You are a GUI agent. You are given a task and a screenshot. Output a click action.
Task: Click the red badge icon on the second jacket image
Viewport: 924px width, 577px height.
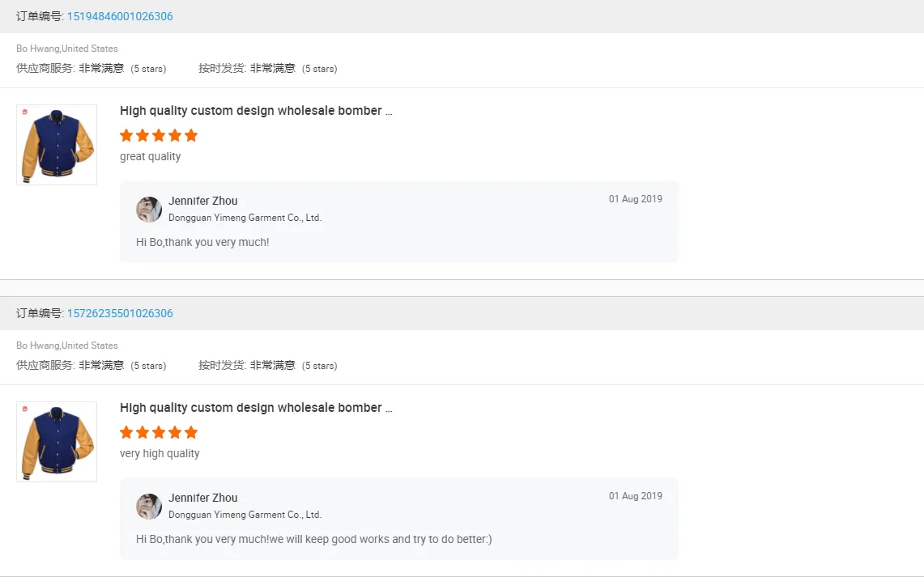(x=25, y=409)
